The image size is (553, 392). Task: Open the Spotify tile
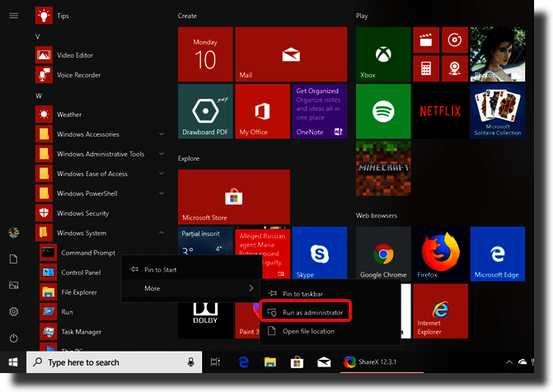click(383, 111)
